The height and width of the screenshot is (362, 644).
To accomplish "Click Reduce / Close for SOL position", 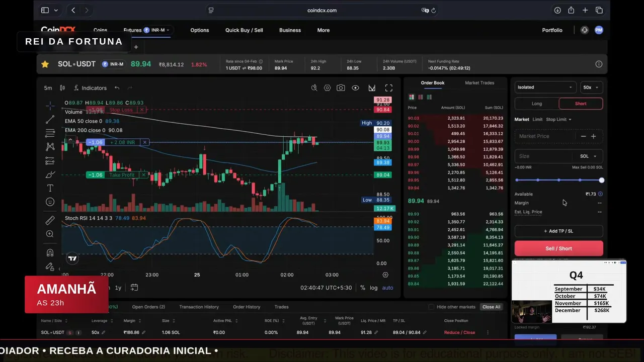I will [x=459, y=332].
